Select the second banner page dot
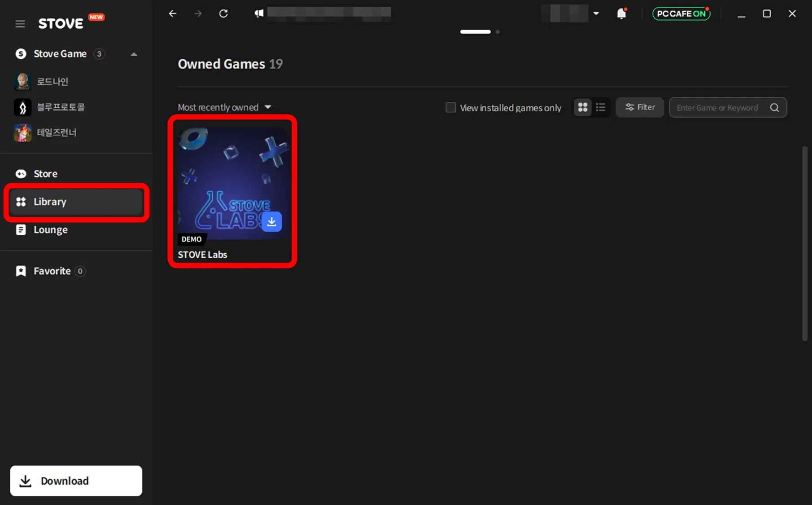This screenshot has height=505, width=812. click(498, 32)
